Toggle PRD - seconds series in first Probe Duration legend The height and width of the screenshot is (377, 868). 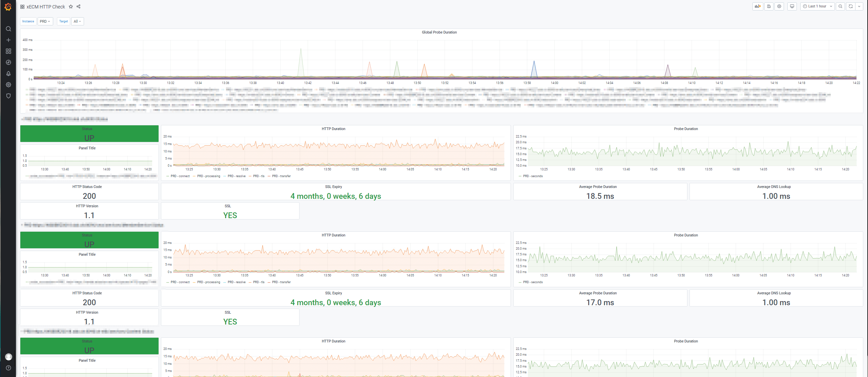533,176
